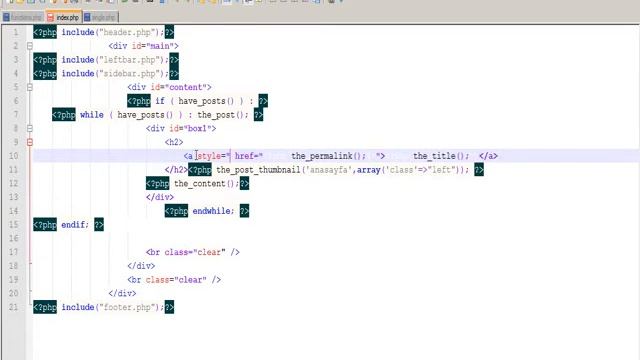
Task: Click the </div> tag on line 18
Action: (141, 266)
